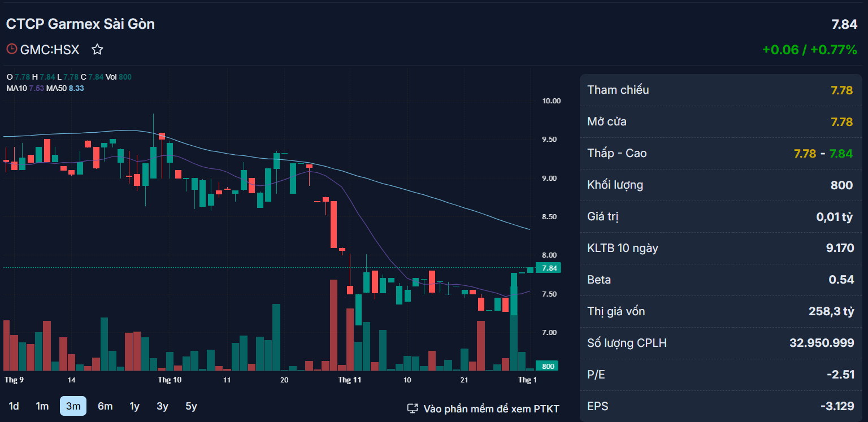Pick the 3y time range
The width and height of the screenshot is (868, 422).
pos(163,406)
